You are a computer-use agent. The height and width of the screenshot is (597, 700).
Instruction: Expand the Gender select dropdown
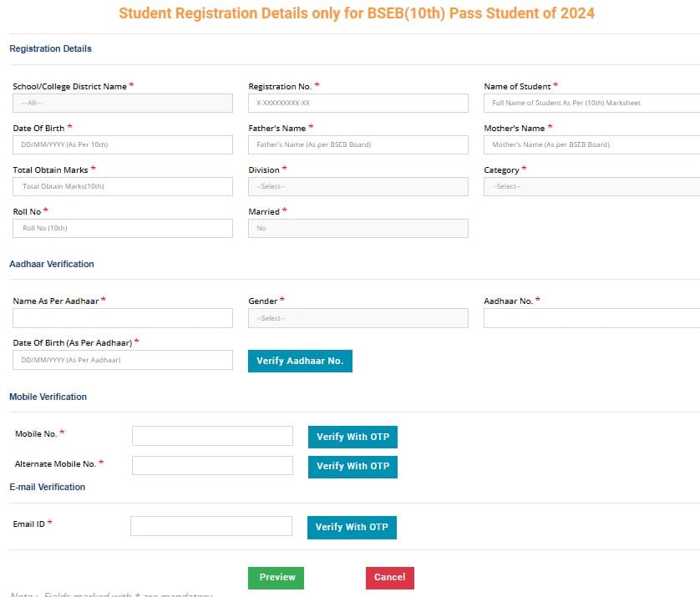(x=358, y=318)
